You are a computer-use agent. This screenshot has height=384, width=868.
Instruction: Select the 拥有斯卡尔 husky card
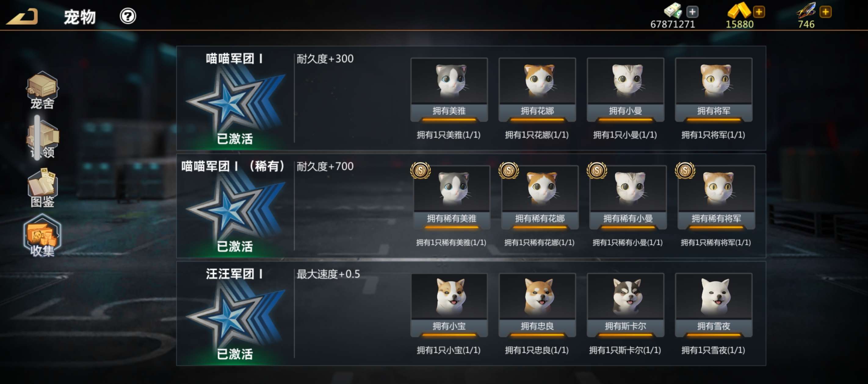point(625,305)
